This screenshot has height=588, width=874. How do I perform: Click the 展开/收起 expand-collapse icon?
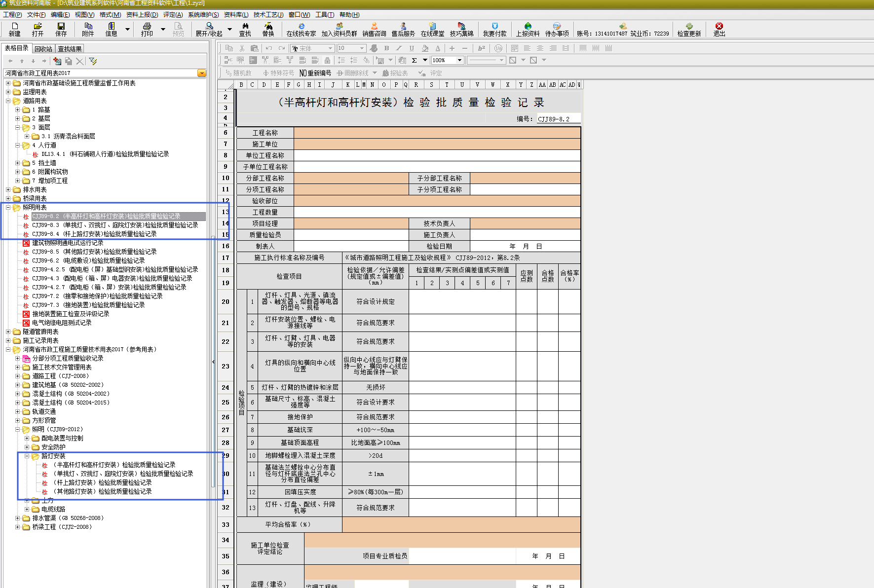[209, 29]
